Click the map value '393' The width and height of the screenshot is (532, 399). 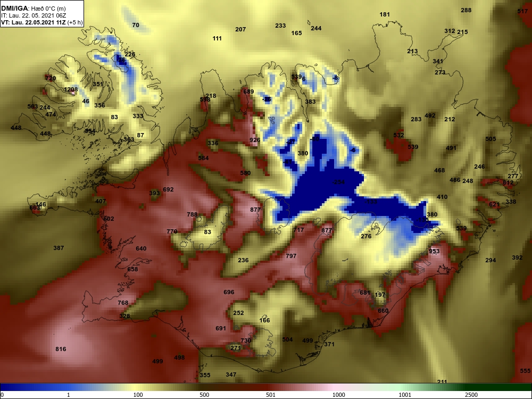pos(154,194)
